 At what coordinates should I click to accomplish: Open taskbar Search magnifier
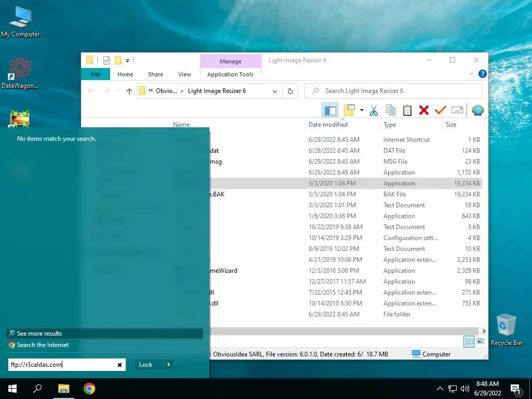tap(37, 389)
